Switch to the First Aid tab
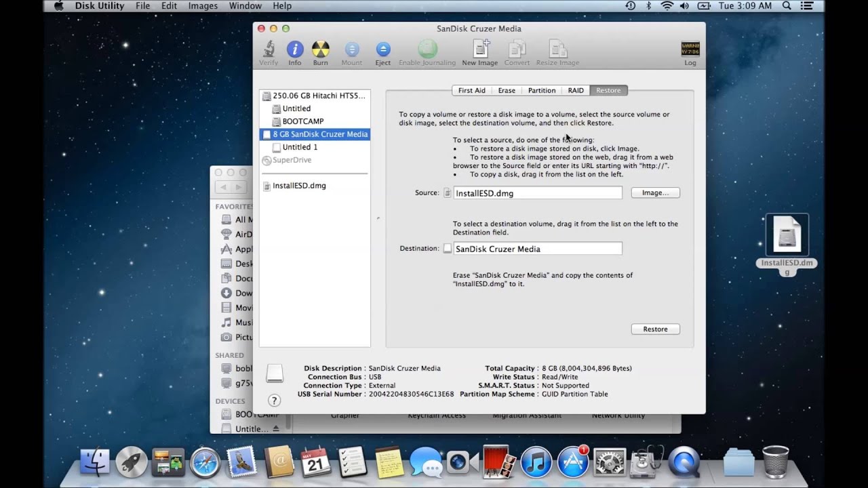 (471, 90)
